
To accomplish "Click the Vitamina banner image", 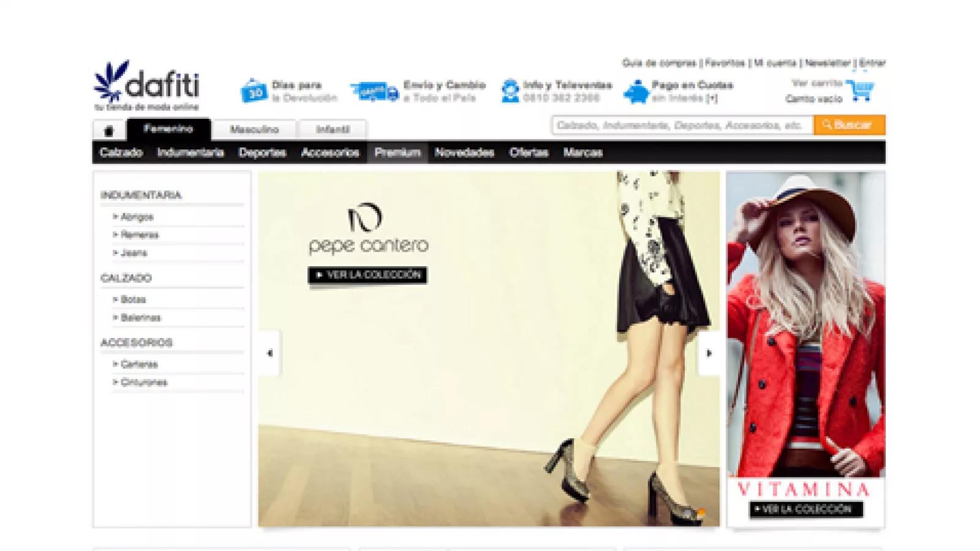I will click(x=805, y=324).
